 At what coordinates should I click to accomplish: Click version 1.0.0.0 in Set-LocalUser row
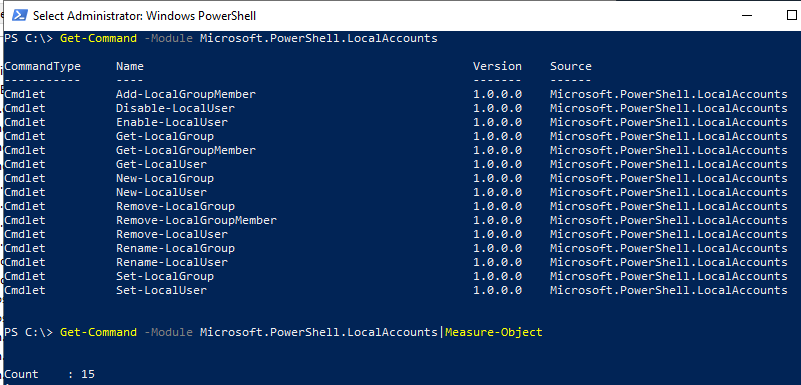click(497, 290)
